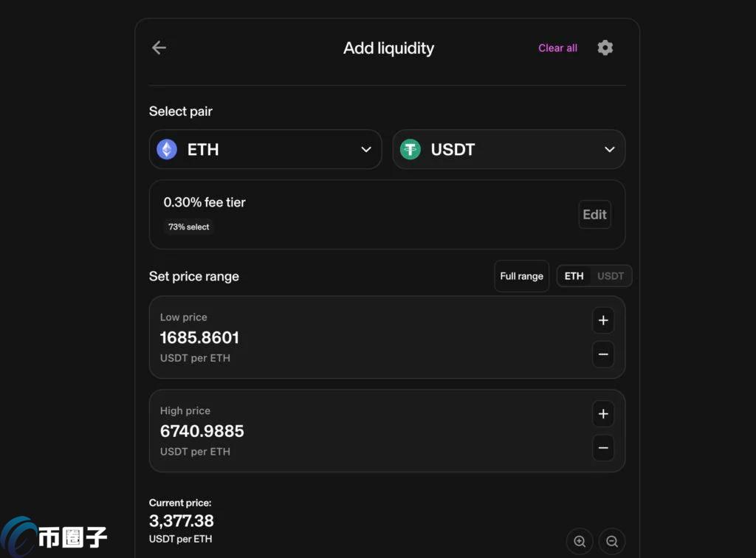Click the back arrow icon

[x=159, y=48]
